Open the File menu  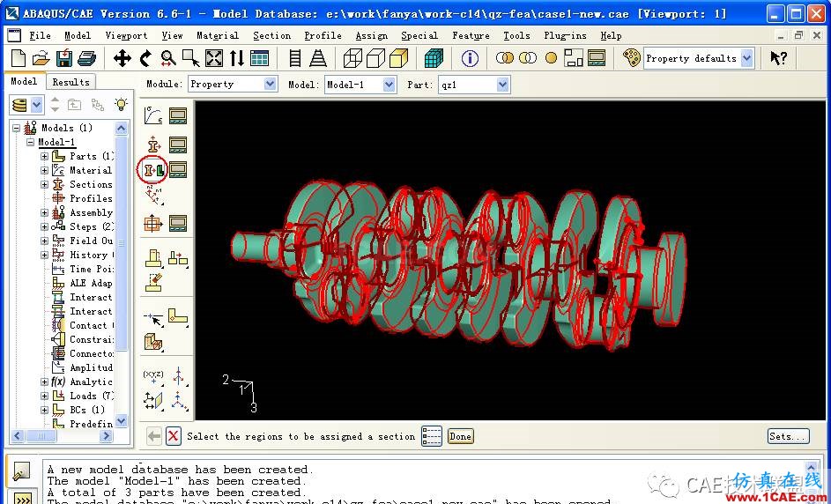(x=40, y=35)
